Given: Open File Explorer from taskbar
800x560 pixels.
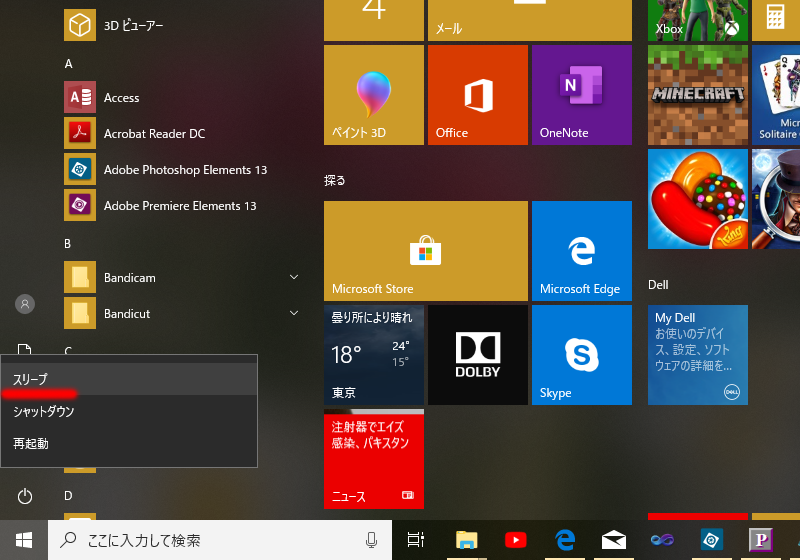Looking at the screenshot, I should tap(466, 540).
